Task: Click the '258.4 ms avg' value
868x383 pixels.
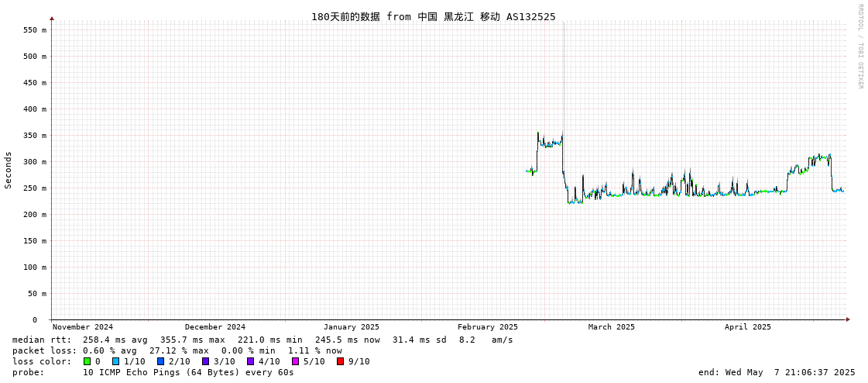Action: pyautogui.click(x=115, y=340)
